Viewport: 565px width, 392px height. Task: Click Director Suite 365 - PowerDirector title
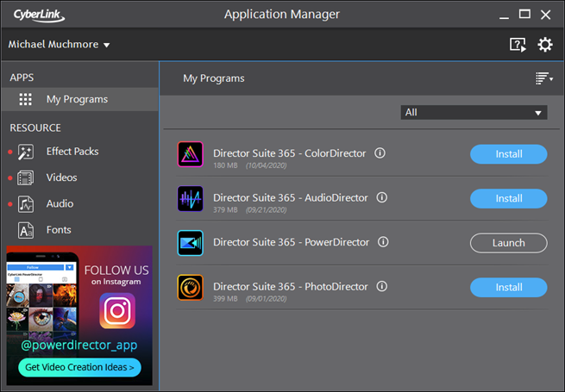click(292, 242)
